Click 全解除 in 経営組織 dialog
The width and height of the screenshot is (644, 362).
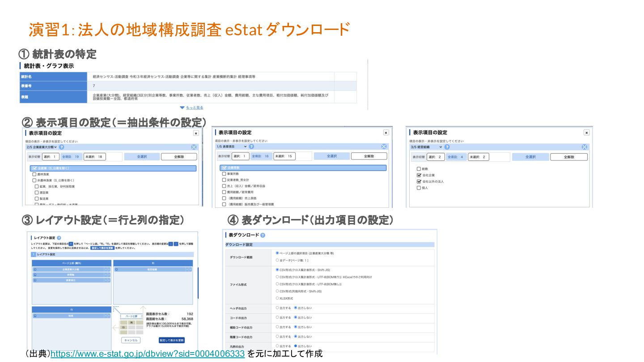coord(568,157)
